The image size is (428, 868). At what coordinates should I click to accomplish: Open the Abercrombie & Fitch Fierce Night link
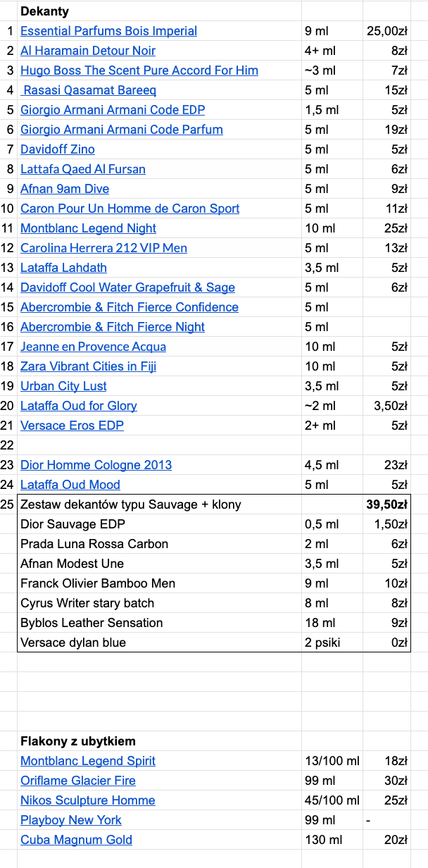(x=113, y=327)
